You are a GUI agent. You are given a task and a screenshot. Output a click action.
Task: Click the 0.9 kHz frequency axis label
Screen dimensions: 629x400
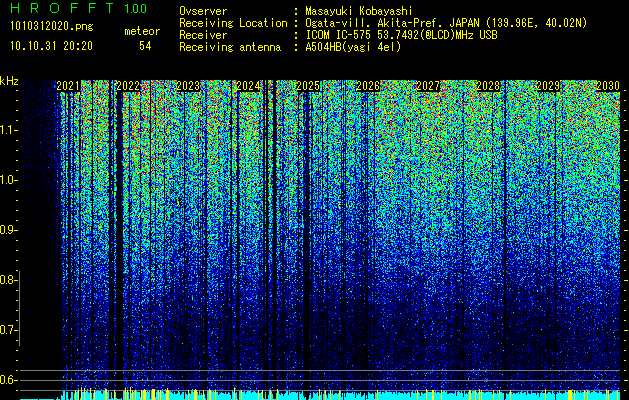pyautogui.click(x=8, y=230)
